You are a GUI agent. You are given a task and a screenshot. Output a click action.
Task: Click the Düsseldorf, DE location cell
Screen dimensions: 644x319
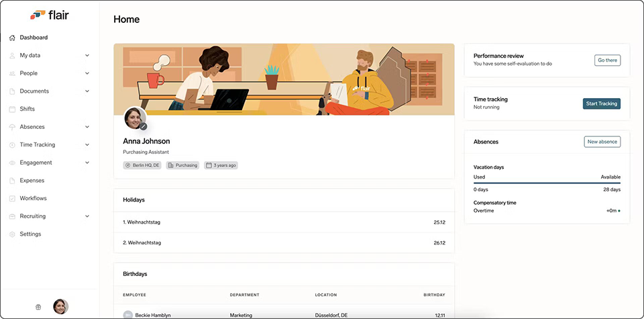[331, 315]
